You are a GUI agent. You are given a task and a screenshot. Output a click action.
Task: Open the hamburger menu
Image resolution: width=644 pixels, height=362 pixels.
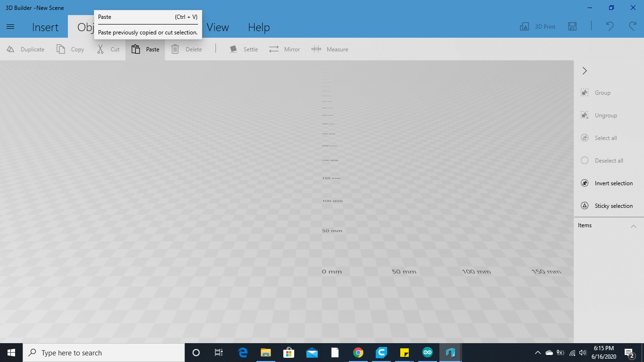pyautogui.click(x=10, y=27)
